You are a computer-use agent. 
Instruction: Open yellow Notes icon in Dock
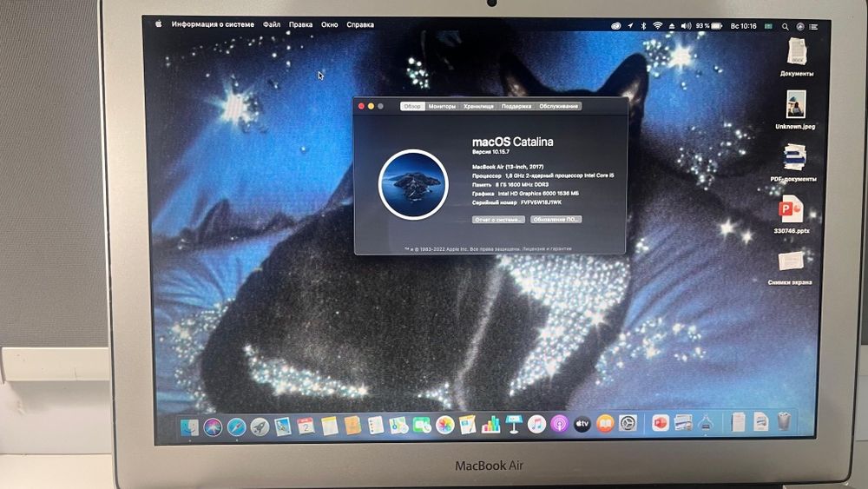[329, 426]
